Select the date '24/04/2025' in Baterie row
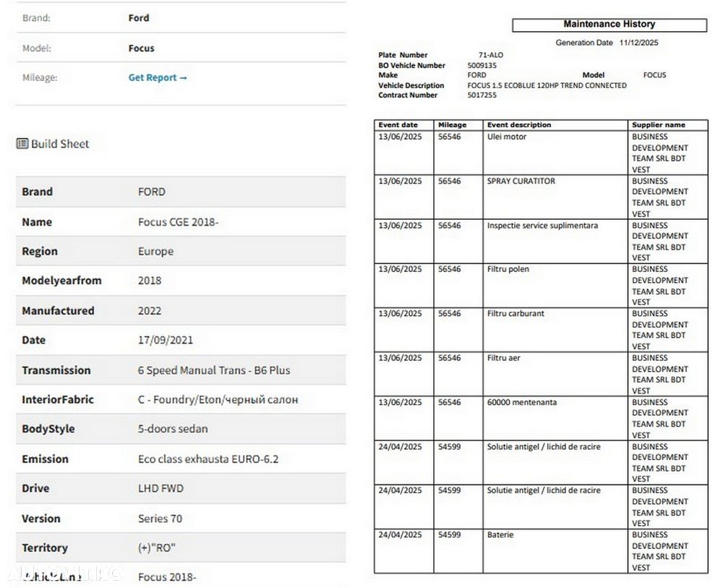Screen dimensions: 723x588 click(x=400, y=534)
